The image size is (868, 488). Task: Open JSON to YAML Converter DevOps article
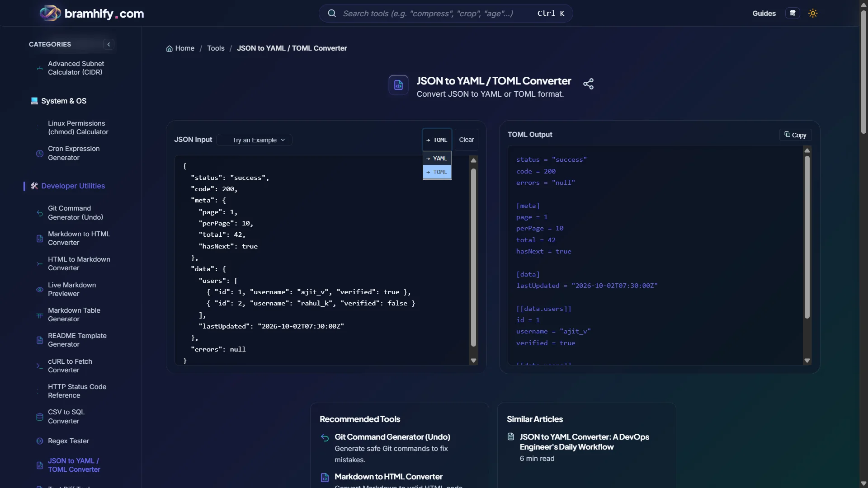coord(584,442)
